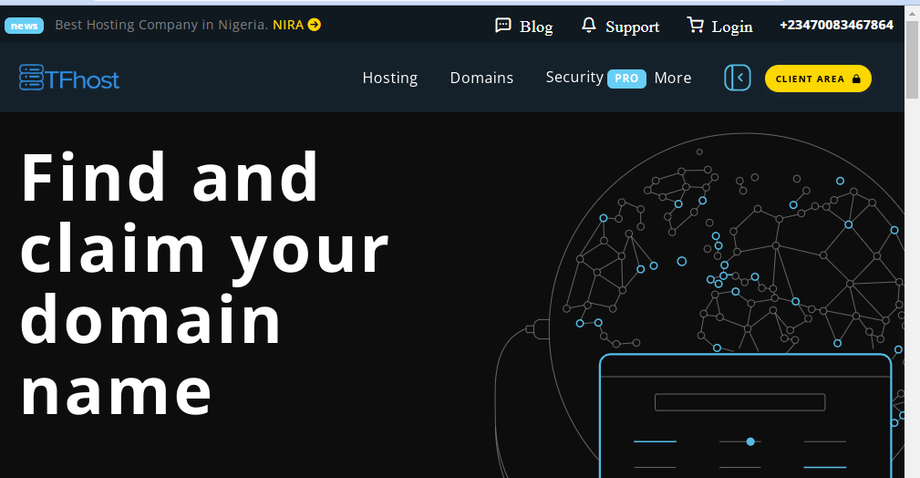Viewport: 920px width, 478px height.
Task: Click the yellow arrow icon next to NIRA
Action: click(x=314, y=25)
